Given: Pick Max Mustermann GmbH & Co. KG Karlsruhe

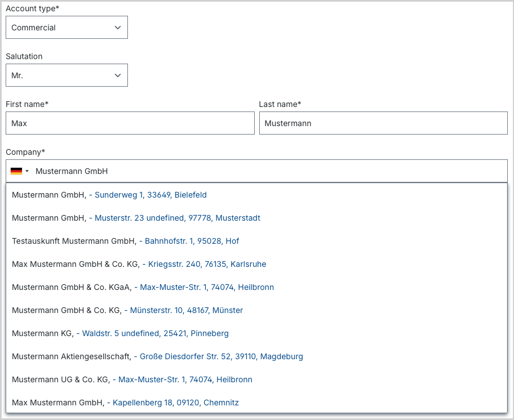Looking at the screenshot, I should tap(256, 264).
